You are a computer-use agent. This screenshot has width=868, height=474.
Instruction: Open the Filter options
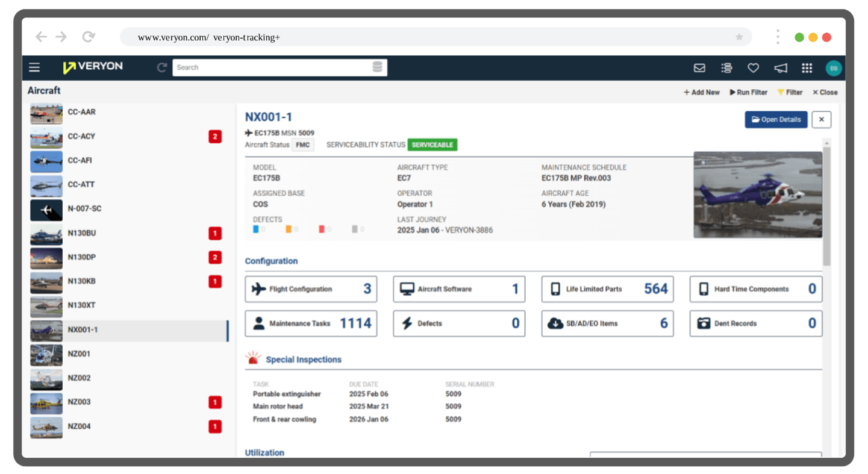(x=790, y=92)
